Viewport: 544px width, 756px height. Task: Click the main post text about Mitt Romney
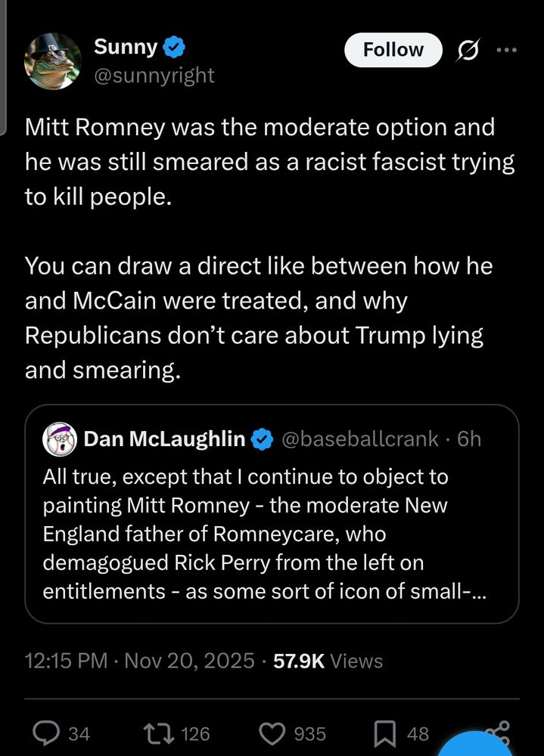click(x=269, y=162)
